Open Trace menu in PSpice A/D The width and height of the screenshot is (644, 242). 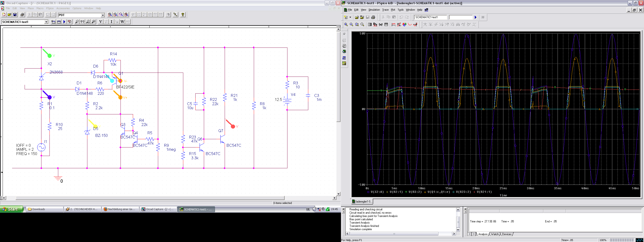coord(385,10)
